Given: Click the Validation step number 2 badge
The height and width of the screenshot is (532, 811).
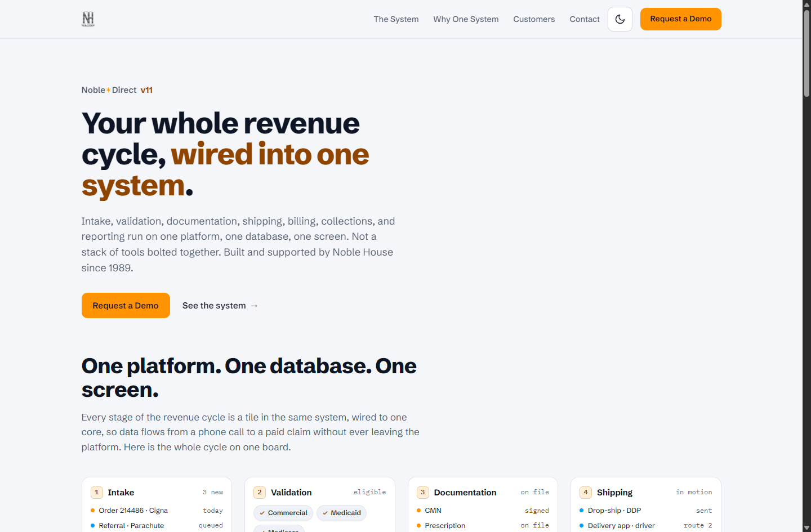Looking at the screenshot, I should (260, 493).
